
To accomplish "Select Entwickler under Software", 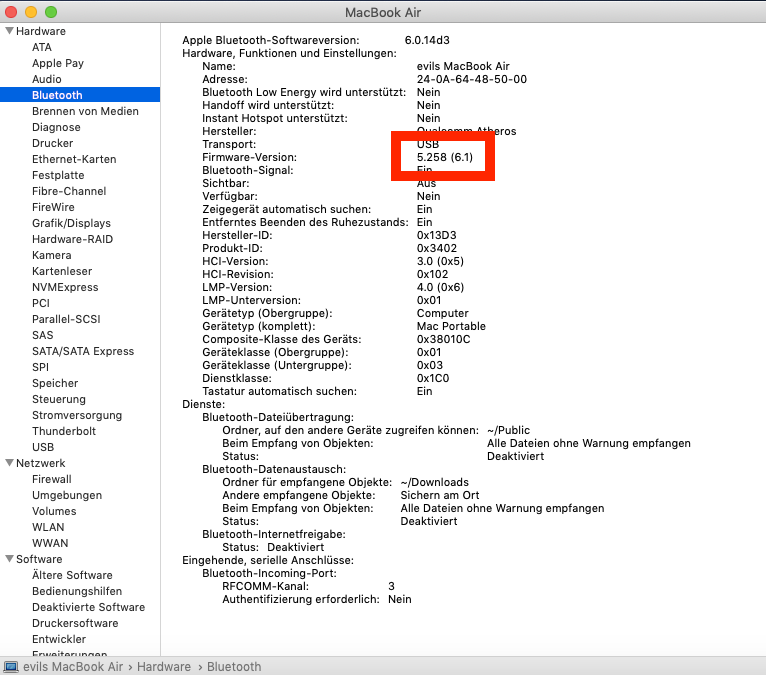I will click(x=59, y=639).
